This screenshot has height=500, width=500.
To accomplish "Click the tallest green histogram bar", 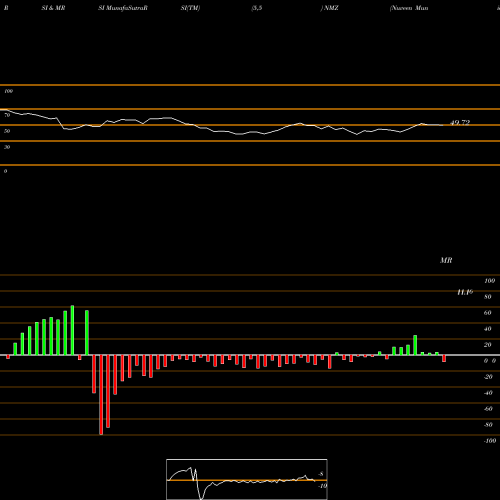I will (72, 330).
